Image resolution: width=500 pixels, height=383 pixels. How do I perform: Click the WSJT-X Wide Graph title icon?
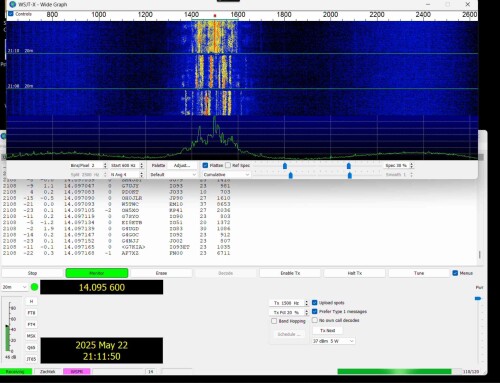click(13, 4)
